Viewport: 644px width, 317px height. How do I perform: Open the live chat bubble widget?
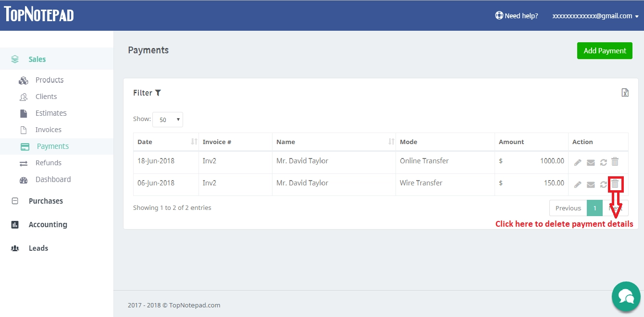pos(626,296)
